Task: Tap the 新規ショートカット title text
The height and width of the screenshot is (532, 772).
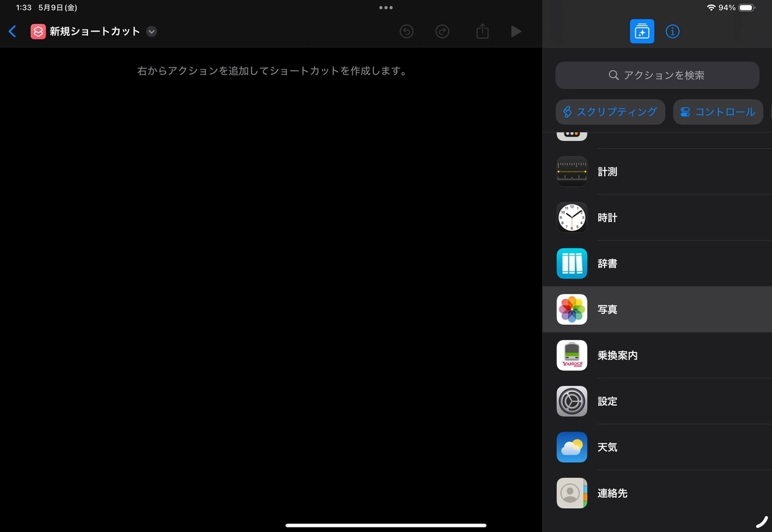Action: 95,32
